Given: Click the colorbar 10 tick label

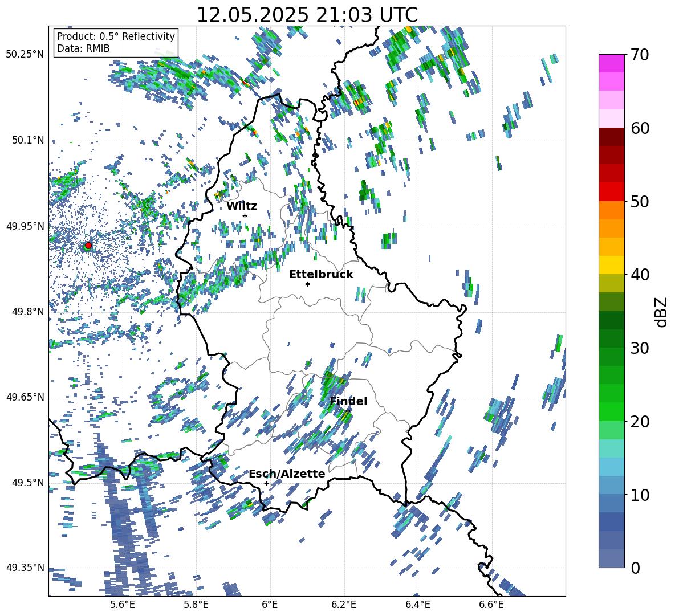Looking at the screenshot, I should (x=640, y=495).
